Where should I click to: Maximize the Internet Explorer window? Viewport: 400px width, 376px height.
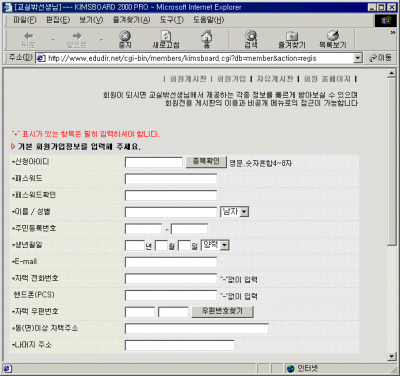tap(381, 7)
